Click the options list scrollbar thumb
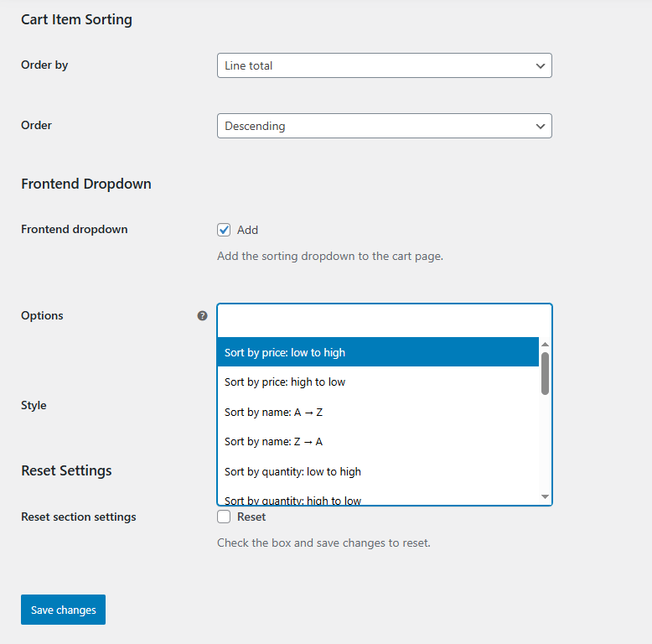This screenshot has width=652, height=644. [x=545, y=373]
